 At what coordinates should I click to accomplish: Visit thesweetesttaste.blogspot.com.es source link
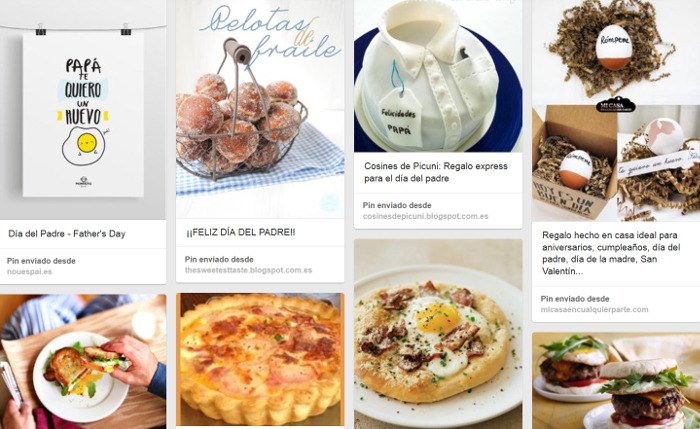[x=248, y=270]
